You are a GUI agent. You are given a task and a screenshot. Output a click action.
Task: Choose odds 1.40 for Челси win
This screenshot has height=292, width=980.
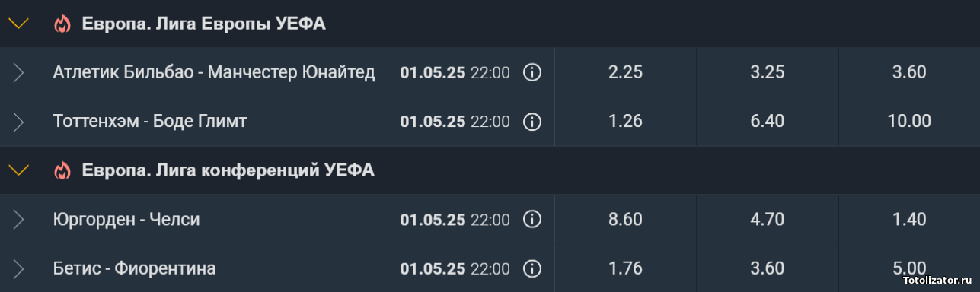(909, 220)
